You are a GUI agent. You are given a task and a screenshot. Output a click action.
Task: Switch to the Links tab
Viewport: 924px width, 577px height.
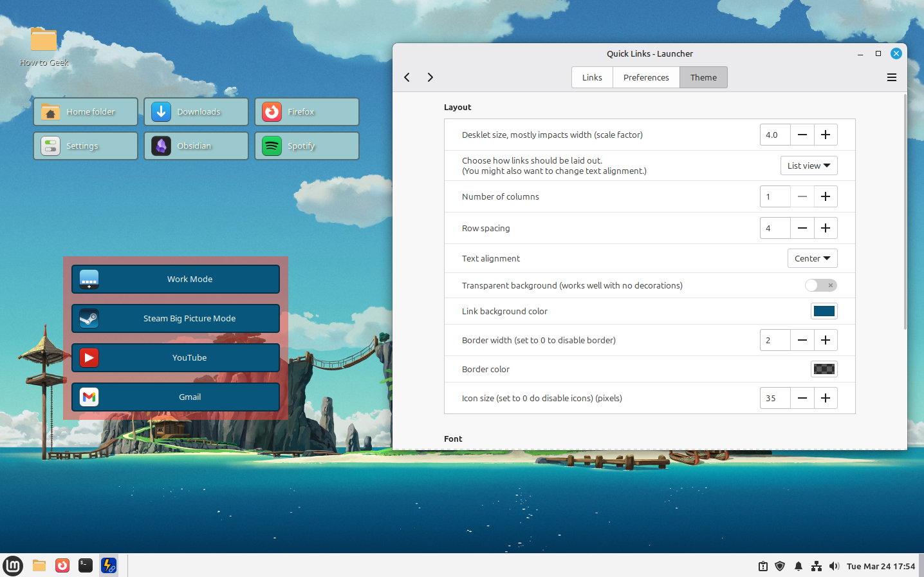pyautogui.click(x=592, y=77)
